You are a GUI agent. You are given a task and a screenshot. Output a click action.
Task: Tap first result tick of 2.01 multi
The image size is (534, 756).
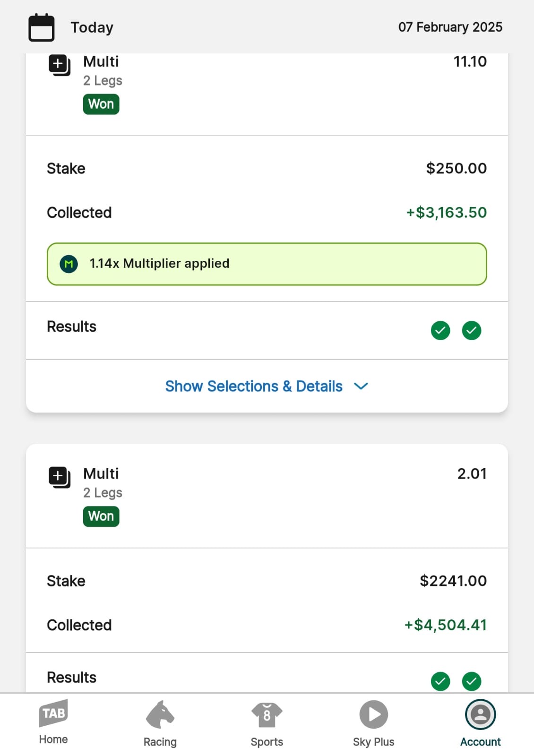click(x=440, y=681)
